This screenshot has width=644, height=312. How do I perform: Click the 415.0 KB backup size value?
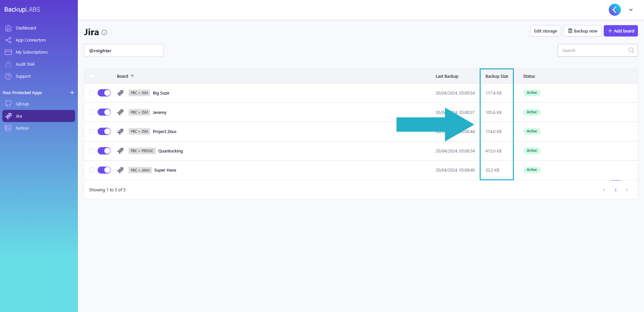point(493,151)
